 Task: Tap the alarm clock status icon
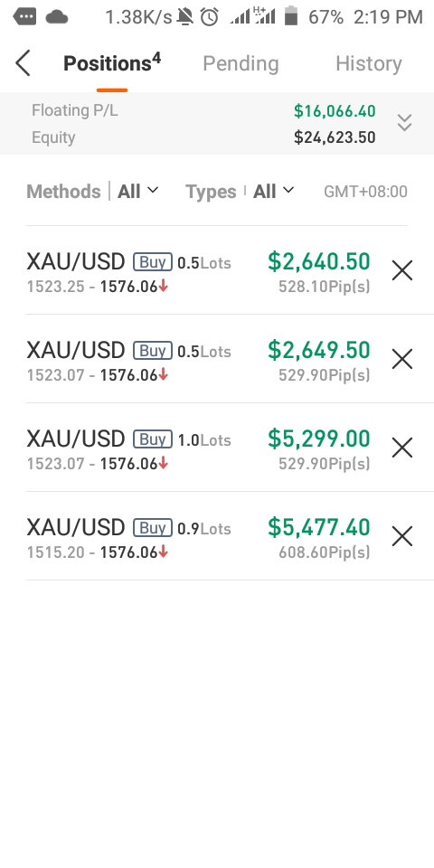(209, 17)
